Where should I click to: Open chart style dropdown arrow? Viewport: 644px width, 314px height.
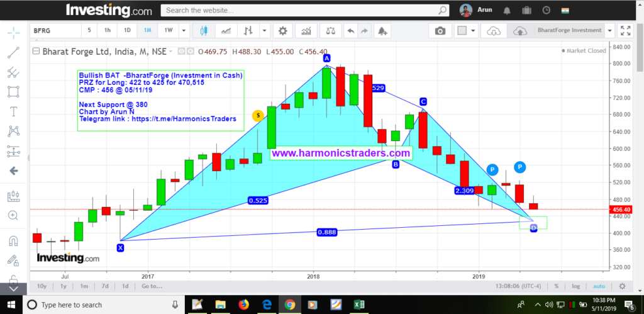tap(265, 31)
